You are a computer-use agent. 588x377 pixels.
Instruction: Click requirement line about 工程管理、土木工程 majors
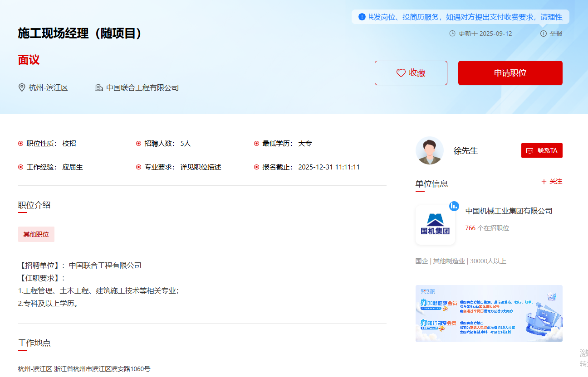pos(98,291)
